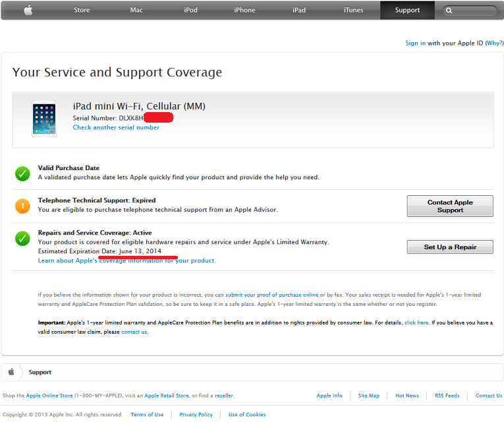Click green checkmark beside Repairs and Service Coverage
The width and height of the screenshot is (504, 422).
pos(22,238)
